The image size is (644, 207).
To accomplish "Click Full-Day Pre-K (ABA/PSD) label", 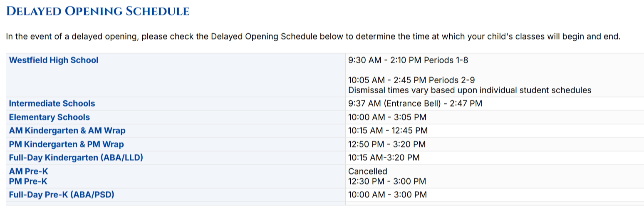I will point(62,195).
